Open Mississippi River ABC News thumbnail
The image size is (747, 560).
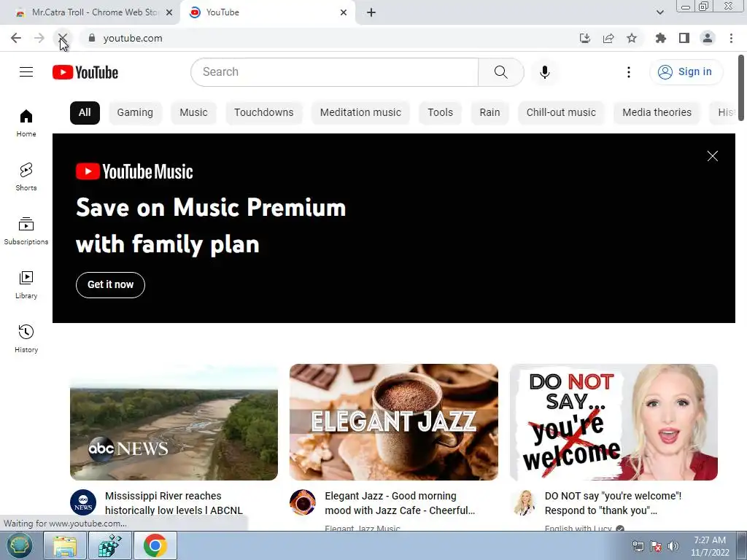[x=174, y=422]
